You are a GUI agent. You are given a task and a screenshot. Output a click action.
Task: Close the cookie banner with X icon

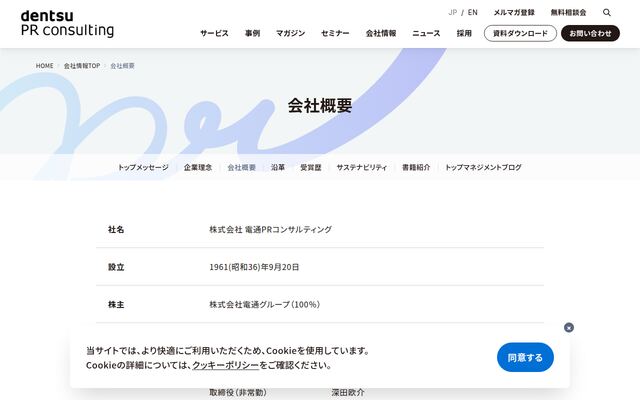[569, 327]
